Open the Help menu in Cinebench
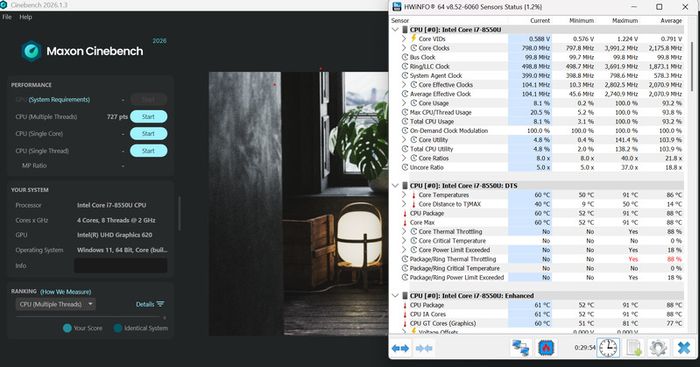The width and height of the screenshot is (700, 367). tap(25, 17)
